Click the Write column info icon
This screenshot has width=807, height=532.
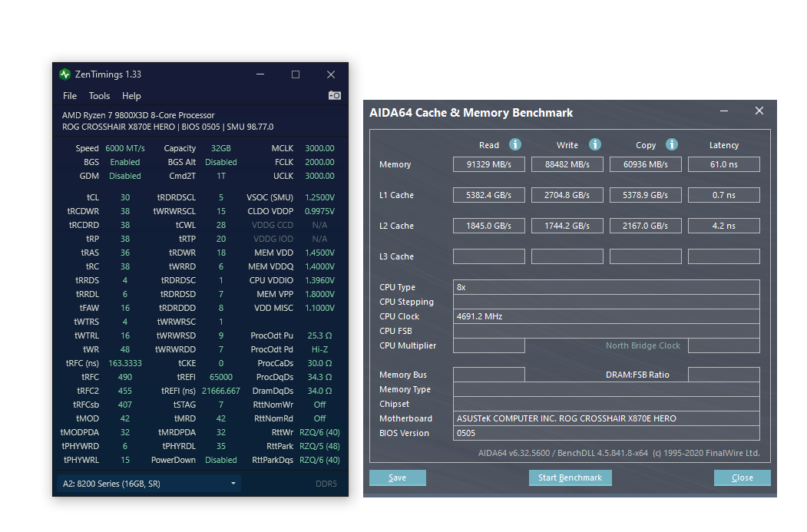coord(595,144)
